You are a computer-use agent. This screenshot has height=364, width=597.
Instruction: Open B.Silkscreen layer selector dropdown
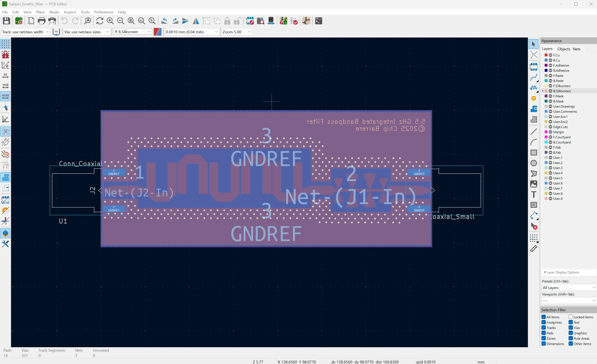coord(133,32)
